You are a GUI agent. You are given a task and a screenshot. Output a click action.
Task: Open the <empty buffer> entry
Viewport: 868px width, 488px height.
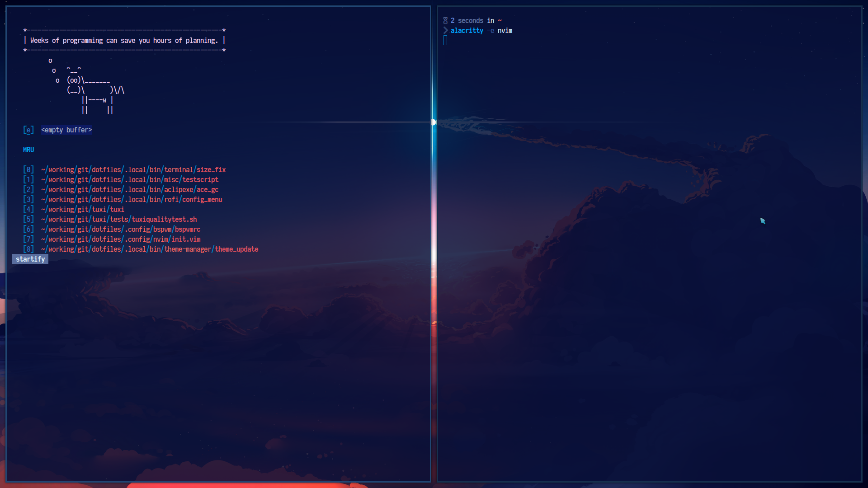(66, 130)
